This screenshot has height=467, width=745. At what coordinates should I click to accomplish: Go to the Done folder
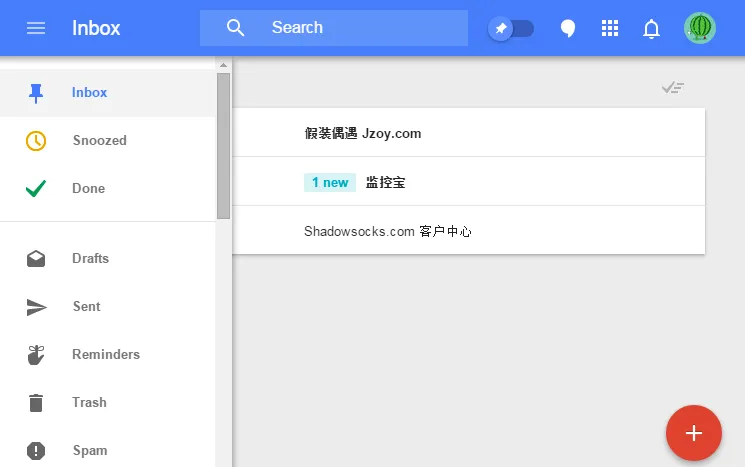[x=88, y=189]
